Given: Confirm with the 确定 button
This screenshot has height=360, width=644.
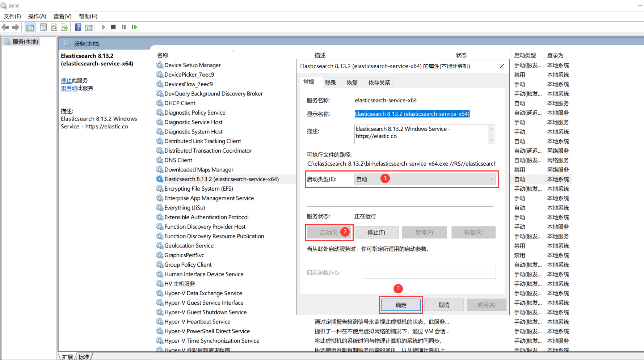Looking at the screenshot, I should pyautogui.click(x=401, y=305).
